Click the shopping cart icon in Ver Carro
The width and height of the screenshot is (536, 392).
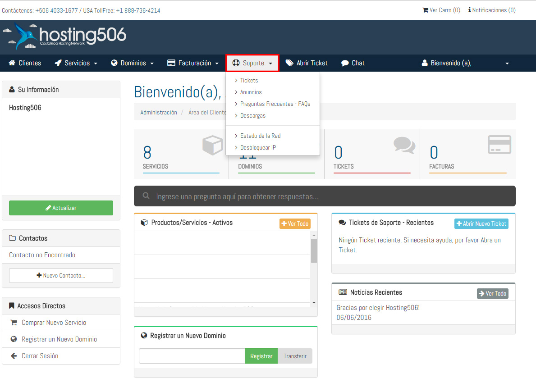(x=425, y=10)
